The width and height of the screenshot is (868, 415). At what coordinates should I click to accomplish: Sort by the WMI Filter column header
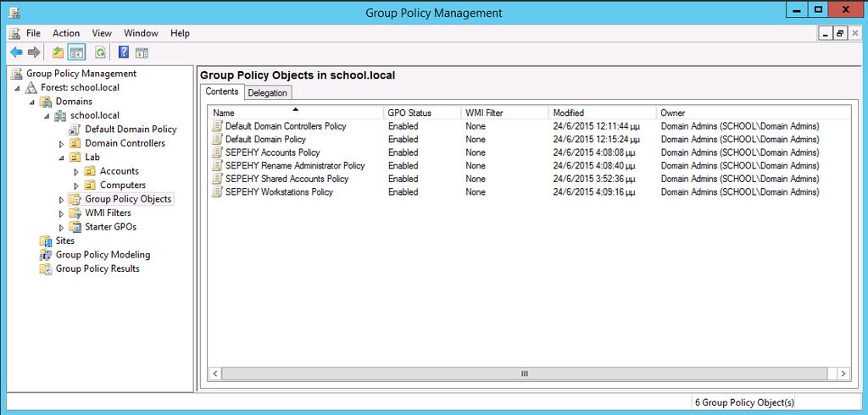click(505, 113)
